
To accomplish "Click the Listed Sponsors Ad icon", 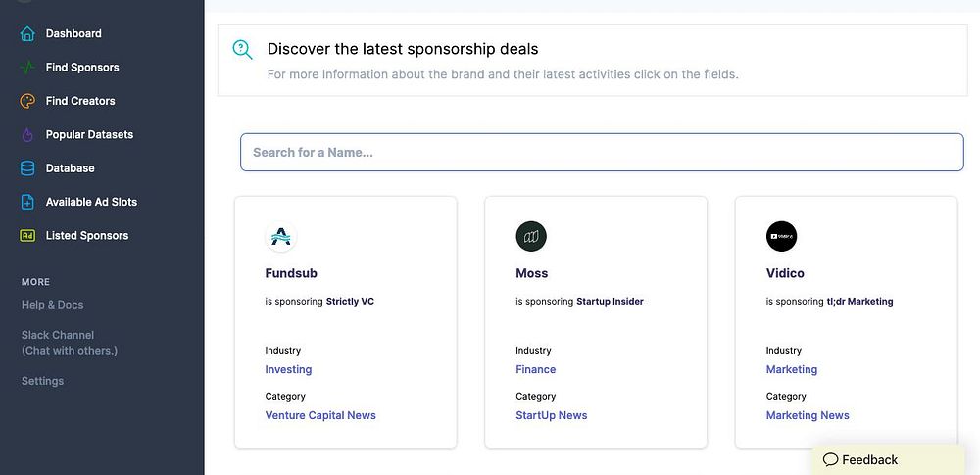I will click(x=27, y=236).
